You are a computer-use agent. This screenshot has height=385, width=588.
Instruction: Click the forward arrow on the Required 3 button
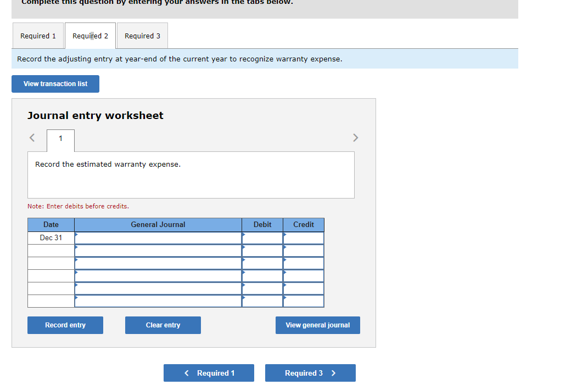coord(334,373)
